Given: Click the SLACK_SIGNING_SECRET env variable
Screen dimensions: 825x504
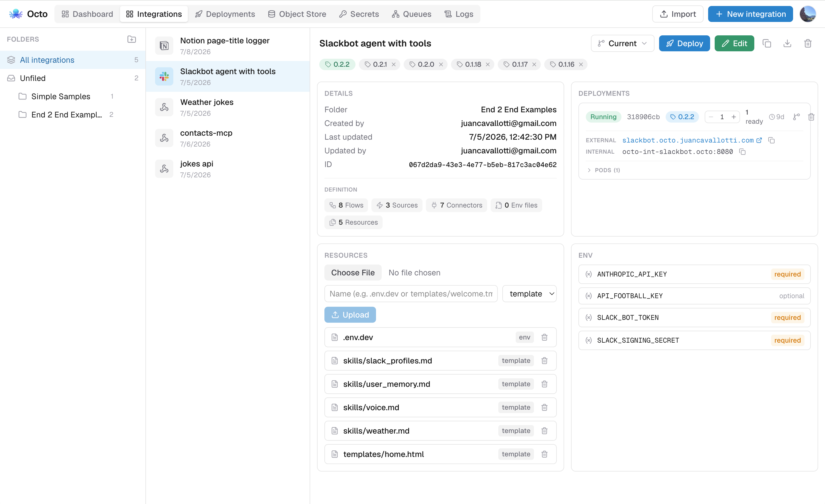Looking at the screenshot, I should click(x=694, y=340).
